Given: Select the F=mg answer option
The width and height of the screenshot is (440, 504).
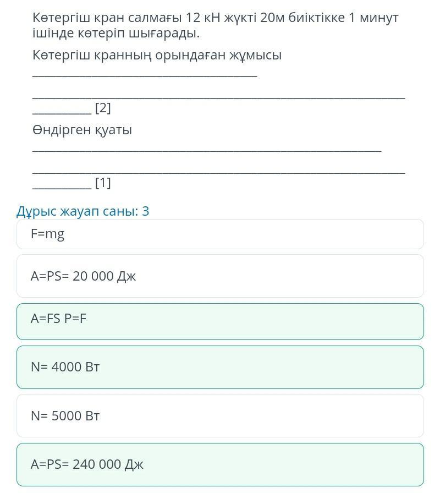Looking at the screenshot, I should pyautogui.click(x=220, y=234).
